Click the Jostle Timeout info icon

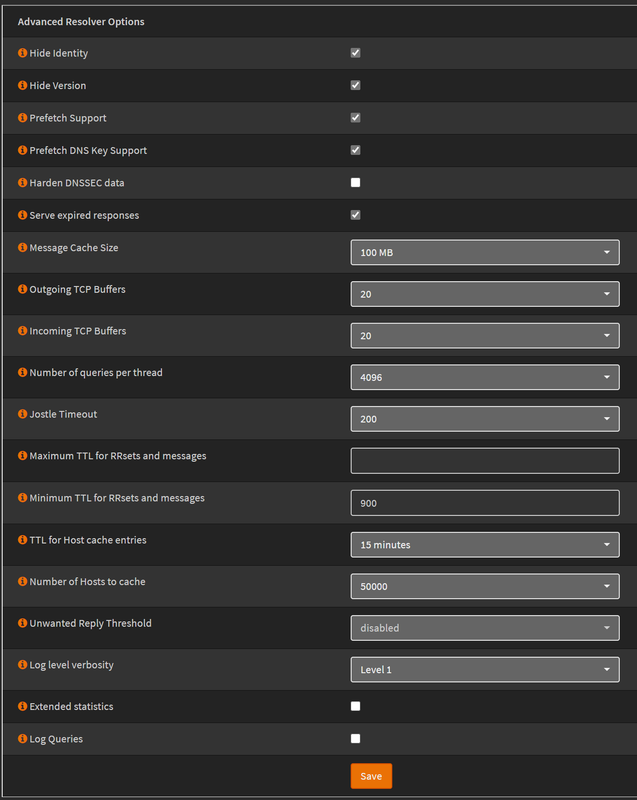tap(22, 414)
